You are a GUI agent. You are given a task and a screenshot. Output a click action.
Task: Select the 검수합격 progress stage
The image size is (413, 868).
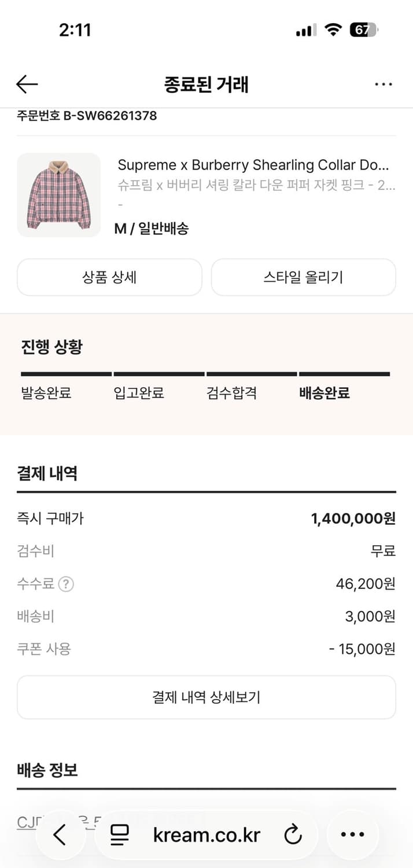pyautogui.click(x=233, y=393)
